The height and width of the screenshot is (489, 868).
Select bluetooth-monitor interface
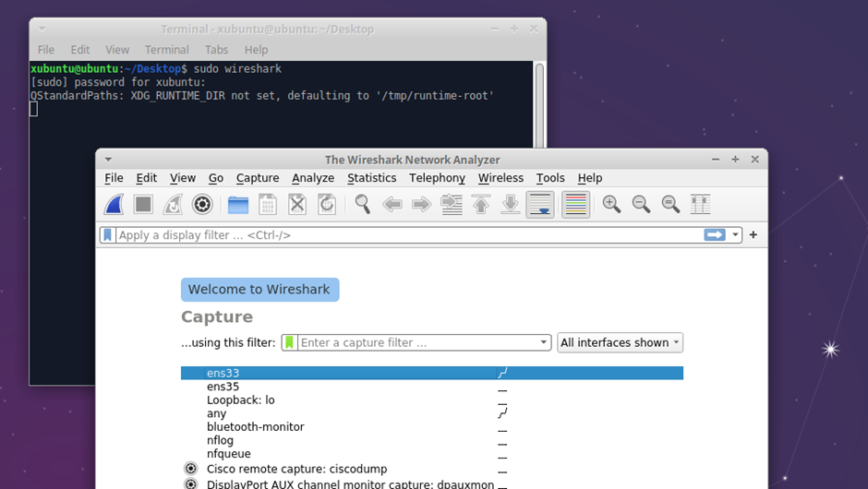(432, 427)
